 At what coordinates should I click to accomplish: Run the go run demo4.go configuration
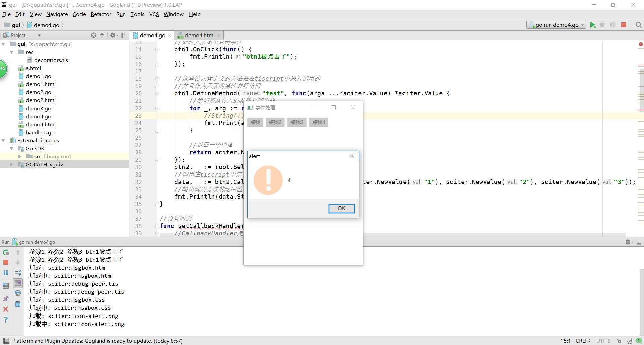click(593, 25)
